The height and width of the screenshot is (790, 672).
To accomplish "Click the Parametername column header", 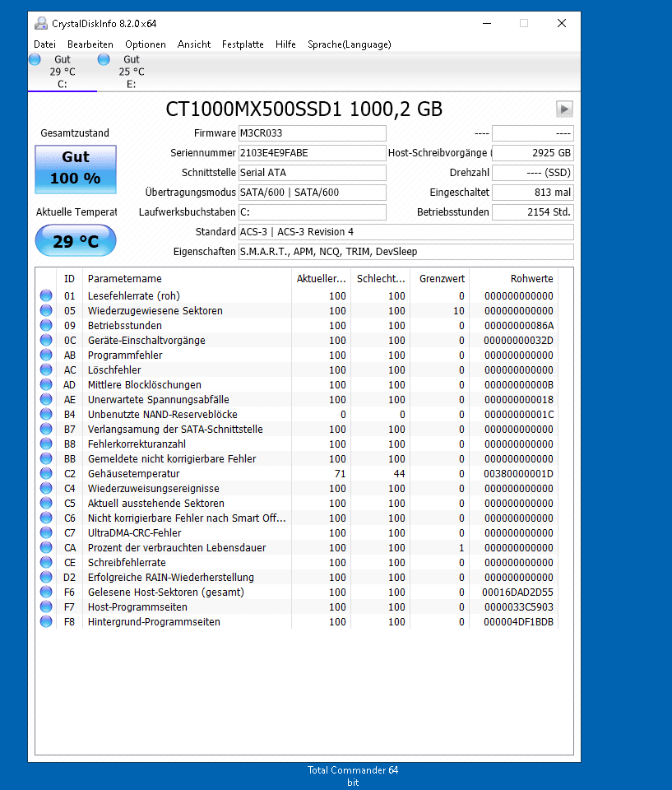I will pyautogui.click(x=188, y=279).
